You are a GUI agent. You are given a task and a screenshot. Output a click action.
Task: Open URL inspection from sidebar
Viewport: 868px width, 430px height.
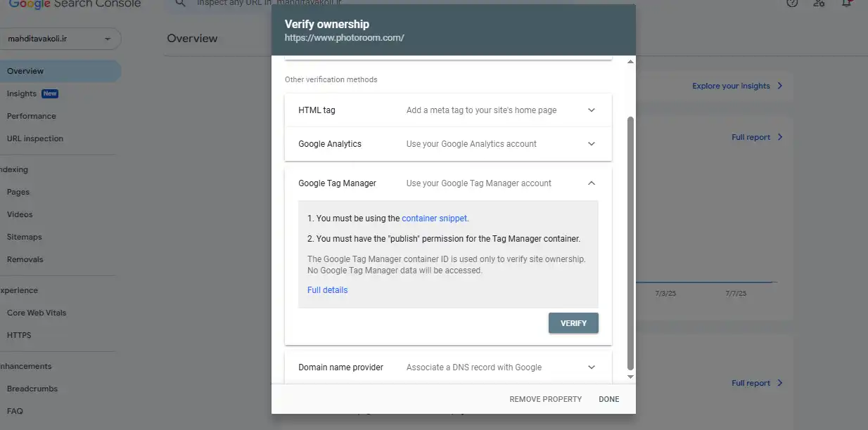[x=35, y=138]
